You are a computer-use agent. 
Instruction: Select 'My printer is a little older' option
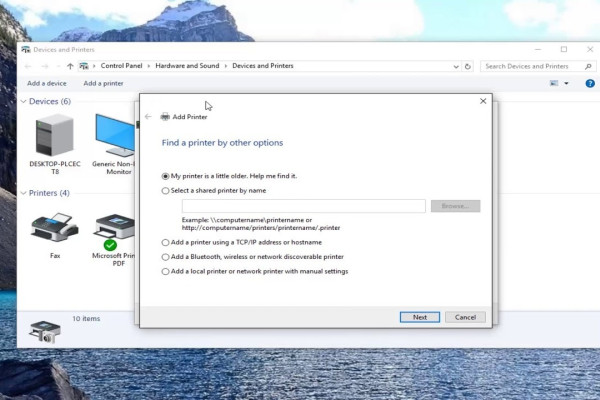click(x=166, y=176)
